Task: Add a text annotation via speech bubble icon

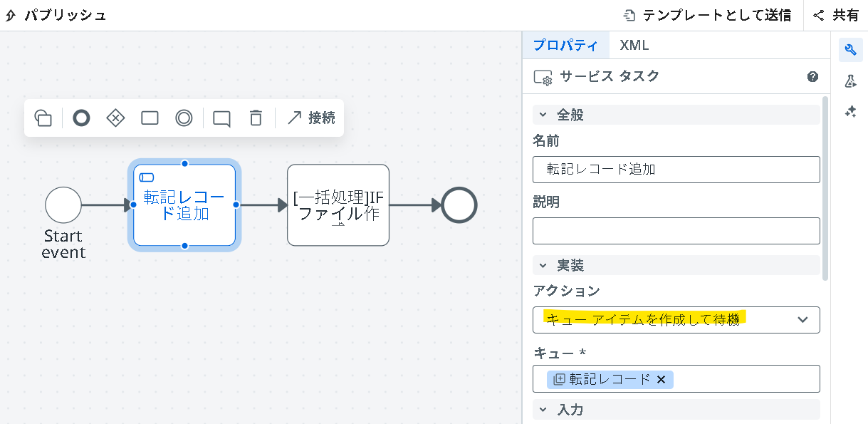Action: point(221,118)
